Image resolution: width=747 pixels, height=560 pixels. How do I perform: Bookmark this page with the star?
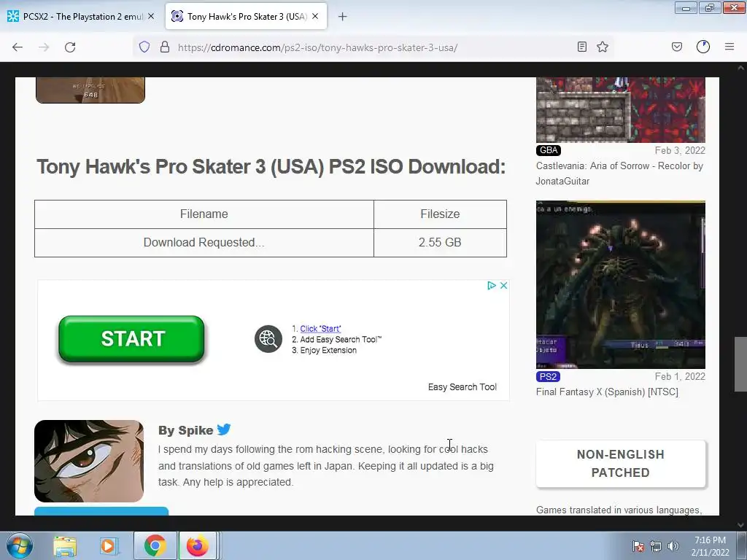[603, 47]
